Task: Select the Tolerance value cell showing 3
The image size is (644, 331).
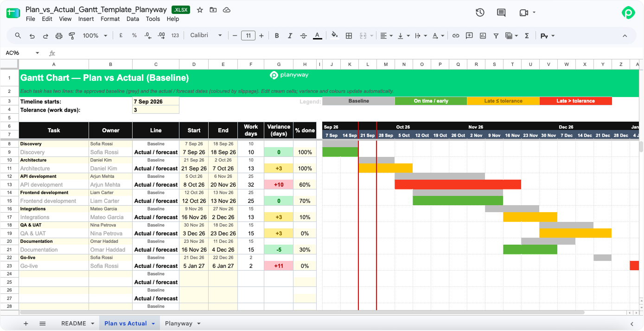Action: (x=156, y=110)
